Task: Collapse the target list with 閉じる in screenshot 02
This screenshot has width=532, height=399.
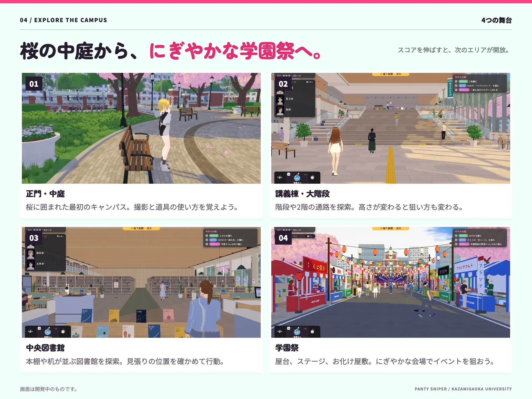Action: pos(310,82)
